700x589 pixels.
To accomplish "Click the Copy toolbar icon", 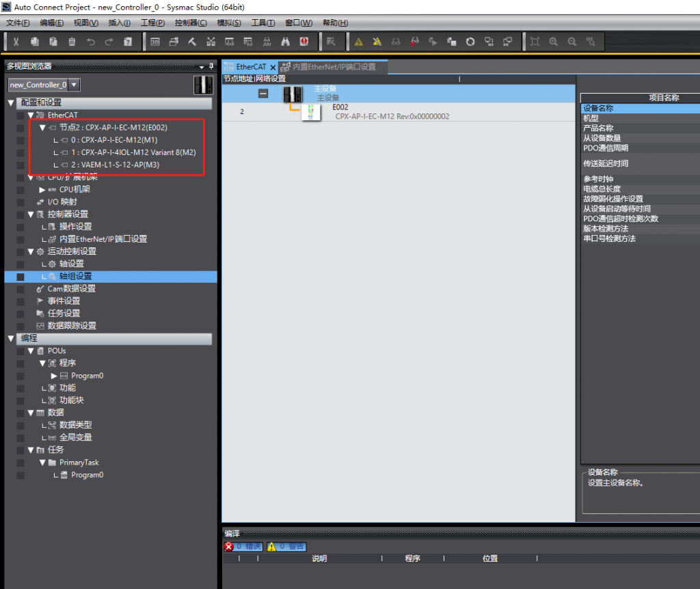I will [34, 42].
